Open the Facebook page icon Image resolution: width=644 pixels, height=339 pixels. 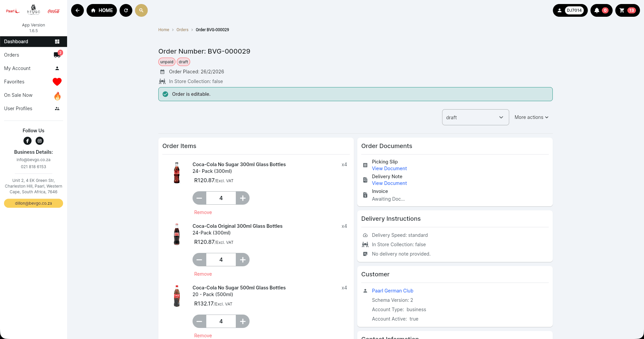(28, 141)
